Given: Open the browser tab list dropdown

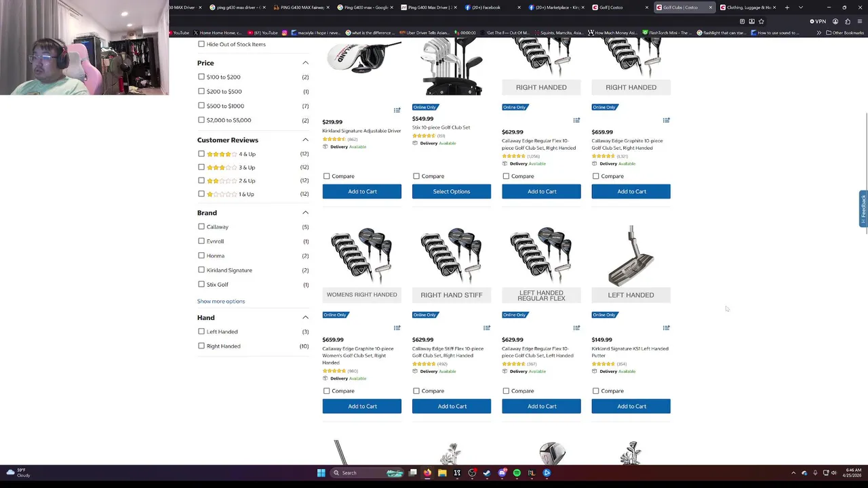Looking at the screenshot, I should pos(801,7).
